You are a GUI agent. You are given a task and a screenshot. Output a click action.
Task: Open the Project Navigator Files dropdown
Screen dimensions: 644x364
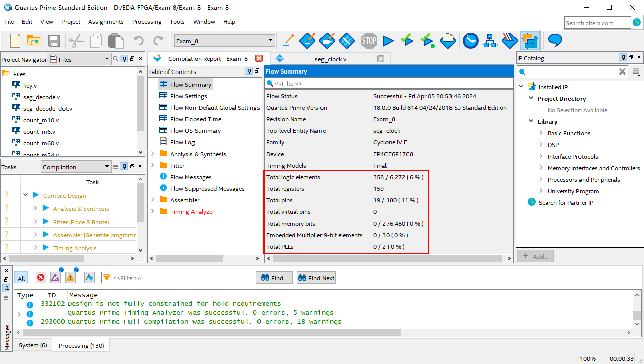click(79, 59)
